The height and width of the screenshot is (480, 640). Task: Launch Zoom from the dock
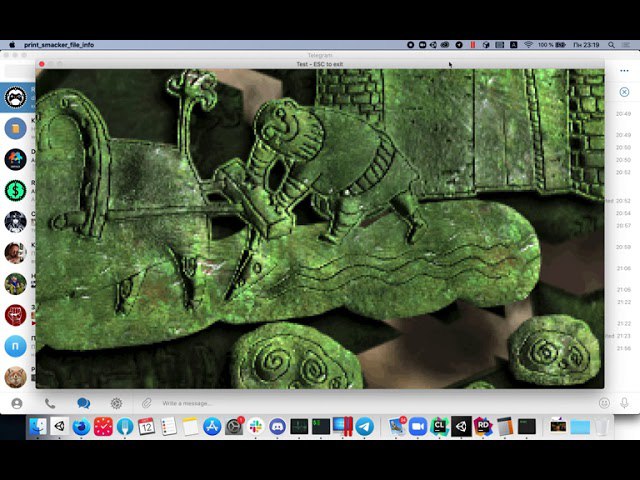tap(418, 427)
